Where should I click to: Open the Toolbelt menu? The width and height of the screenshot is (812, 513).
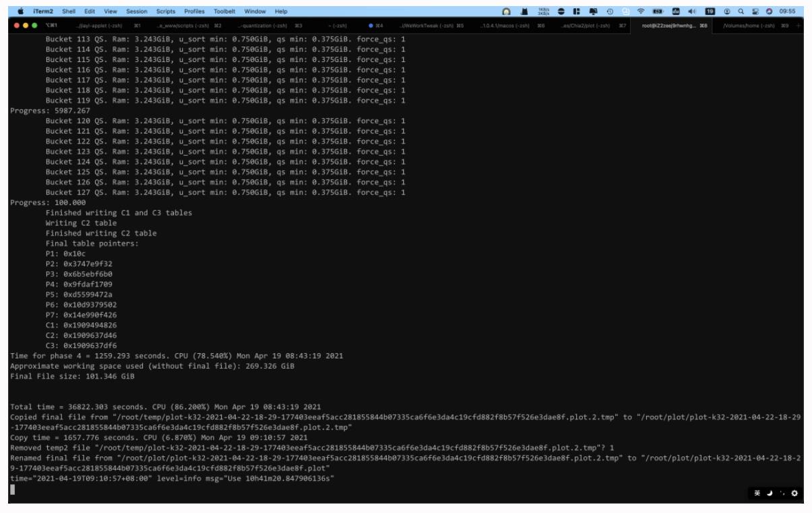(x=227, y=11)
